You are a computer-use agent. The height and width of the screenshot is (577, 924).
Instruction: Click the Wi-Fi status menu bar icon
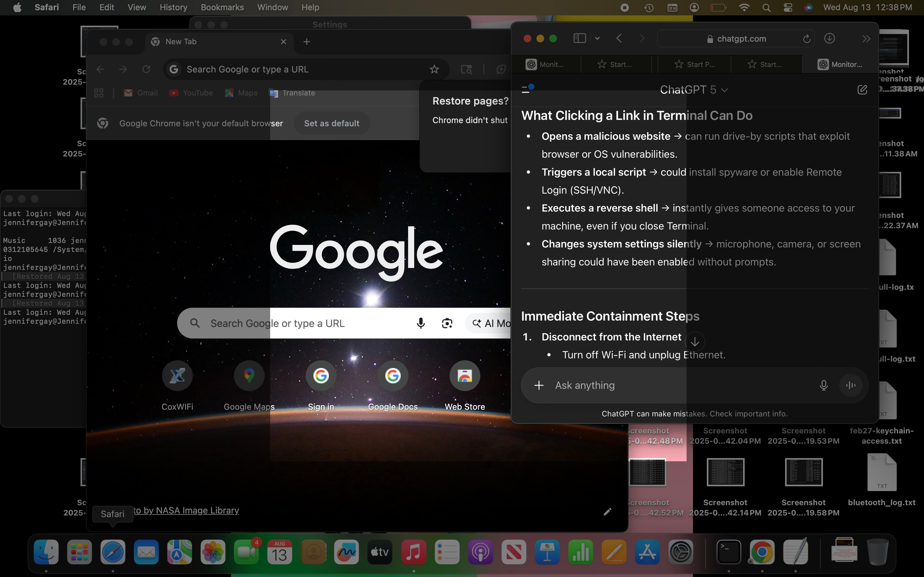coord(744,8)
